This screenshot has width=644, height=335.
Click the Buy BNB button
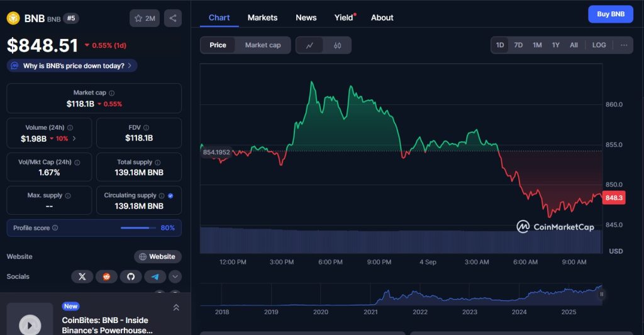tap(610, 14)
